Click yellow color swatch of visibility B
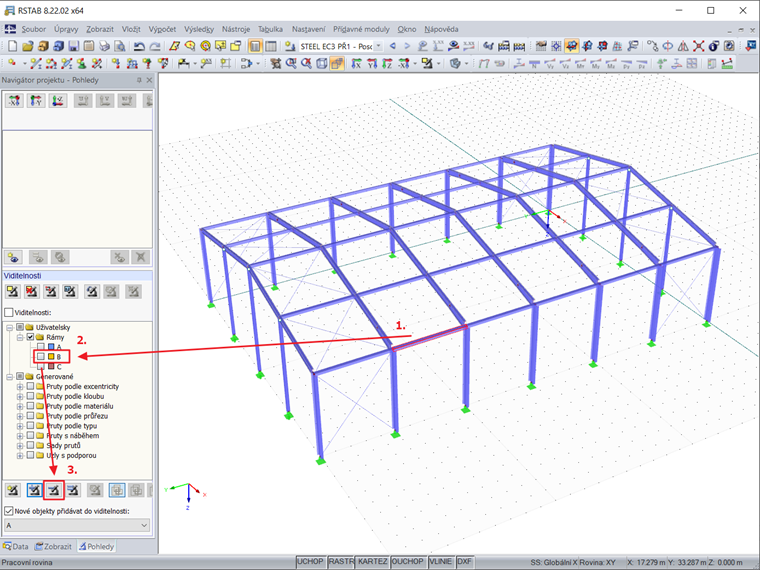 (51, 357)
